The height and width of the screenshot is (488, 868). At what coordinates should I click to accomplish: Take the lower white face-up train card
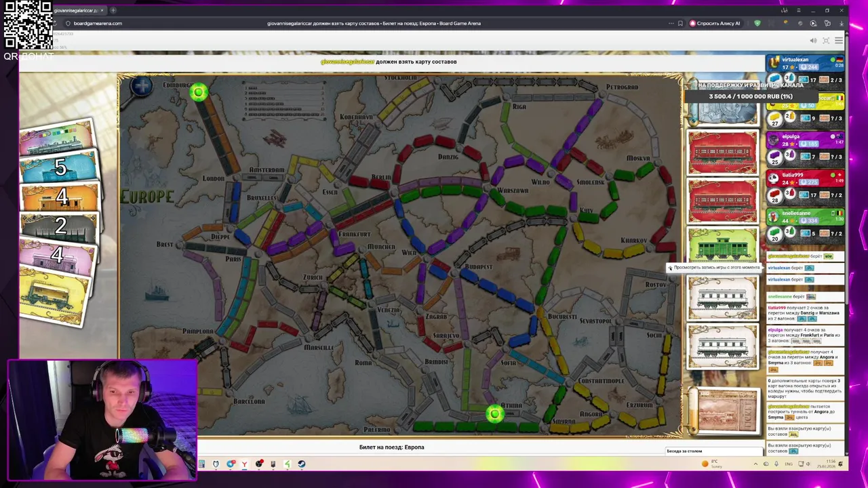(x=722, y=346)
